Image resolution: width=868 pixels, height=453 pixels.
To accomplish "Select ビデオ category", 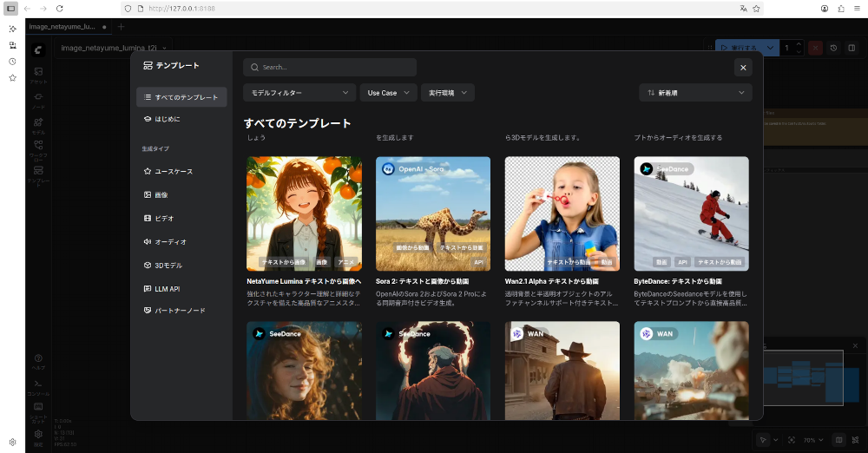I will 181,218.
